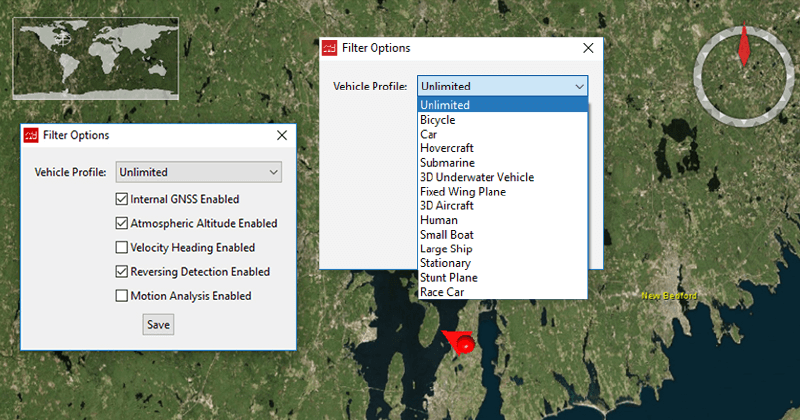The width and height of the screenshot is (800, 420).
Task: Click app icon in left Filter Options title bar
Action: (31, 135)
